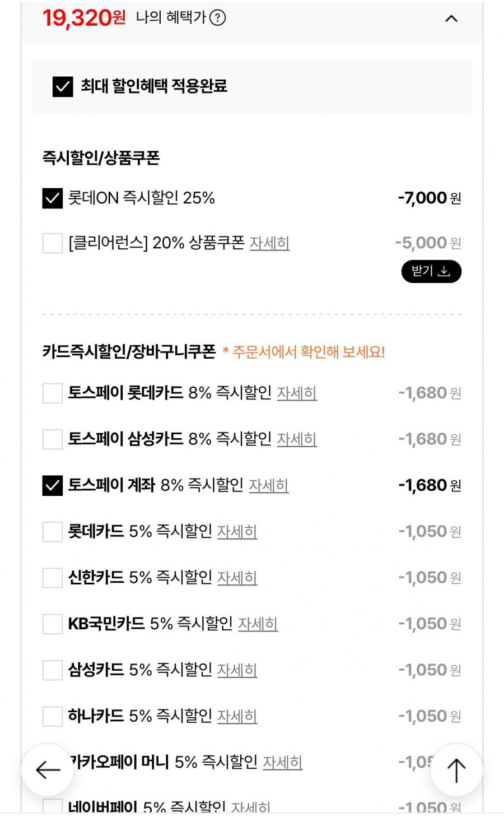Tap the scroll-to-top arrow floating button
The image size is (504, 817).
[x=456, y=770]
